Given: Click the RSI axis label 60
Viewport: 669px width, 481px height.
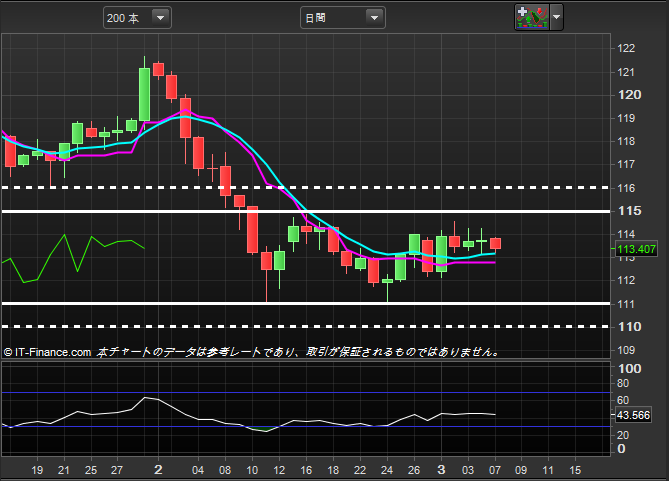Looking at the screenshot, I should click(623, 400).
